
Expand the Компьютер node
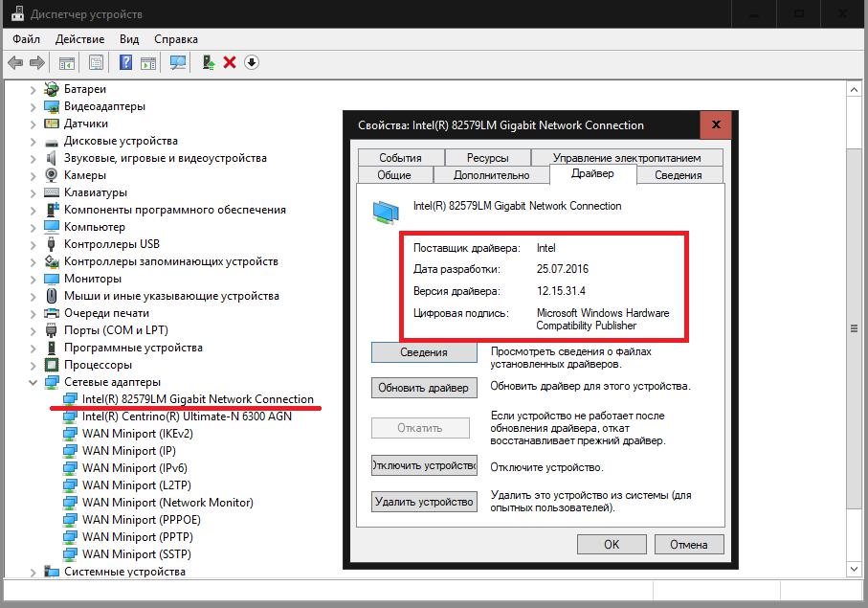pyautogui.click(x=33, y=228)
